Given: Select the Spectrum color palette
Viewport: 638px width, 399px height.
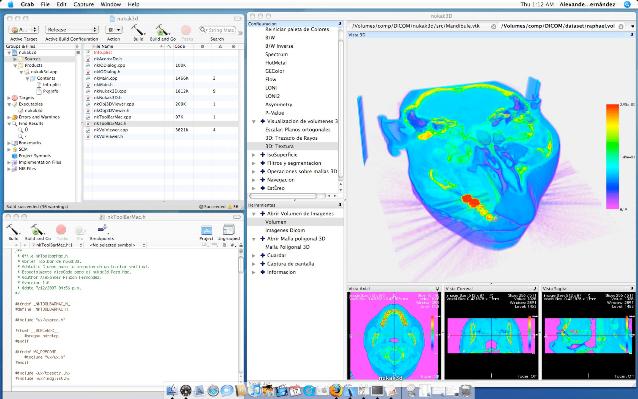Looking at the screenshot, I should coord(277,54).
